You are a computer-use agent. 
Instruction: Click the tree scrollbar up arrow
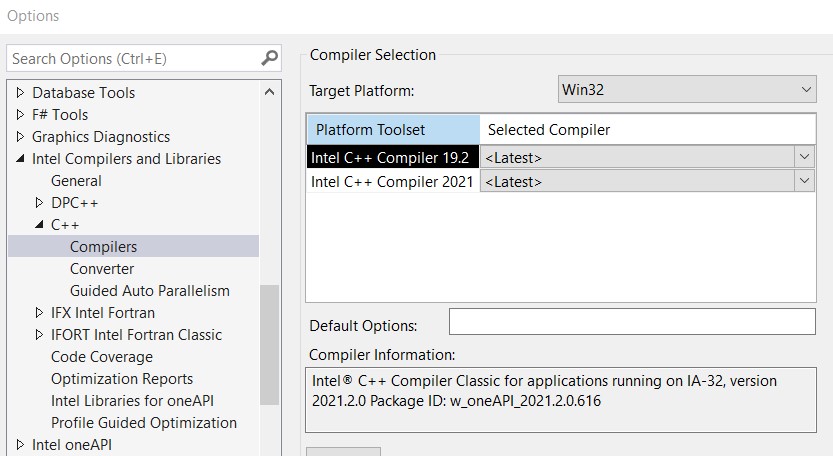click(270, 93)
